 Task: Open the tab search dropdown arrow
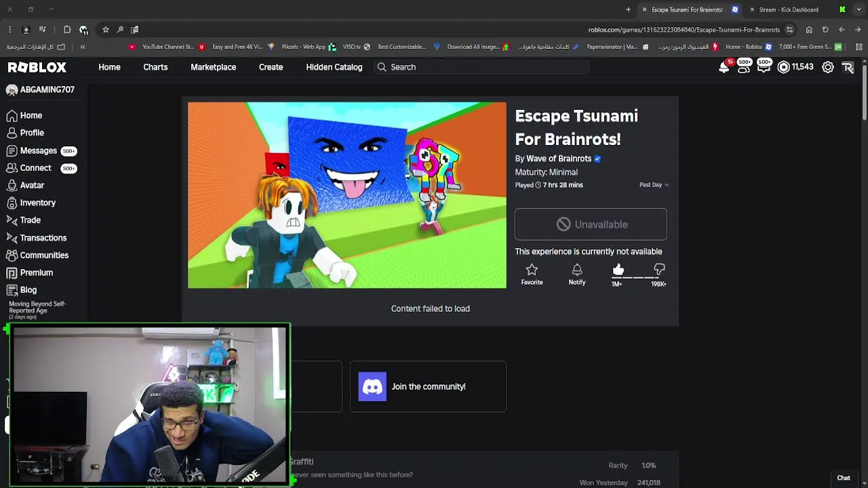click(x=859, y=9)
